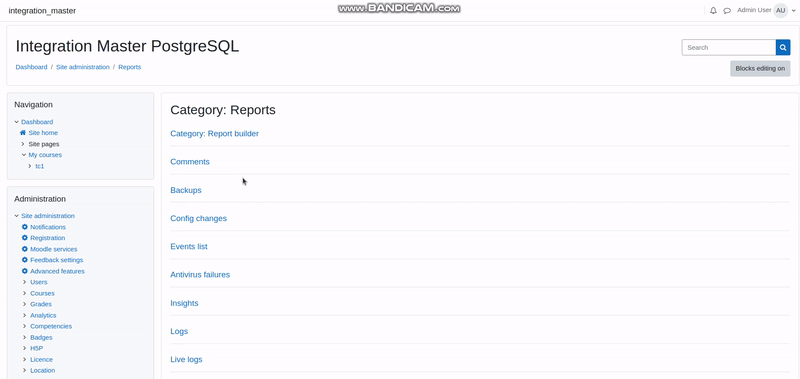The image size is (800, 379).
Task: Open the Backups report
Action: [x=186, y=190]
